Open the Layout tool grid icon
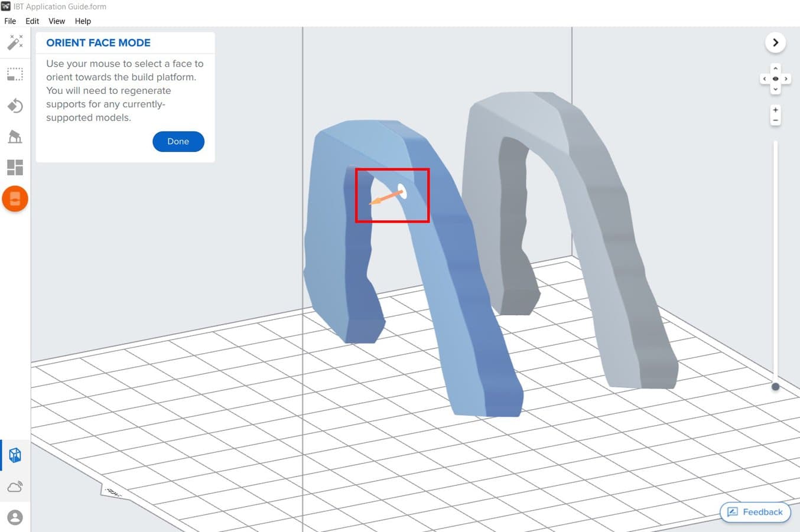This screenshot has width=800, height=532. (15, 168)
